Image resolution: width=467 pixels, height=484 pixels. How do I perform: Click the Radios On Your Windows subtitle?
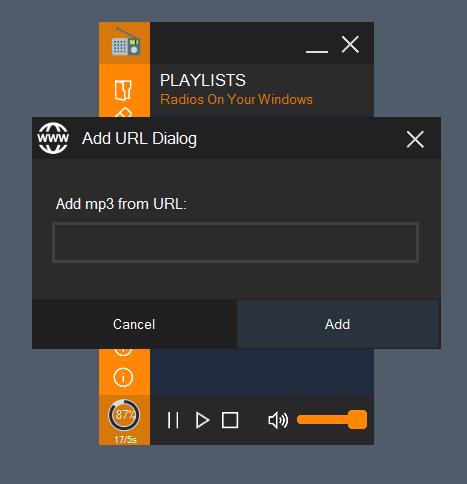point(236,99)
